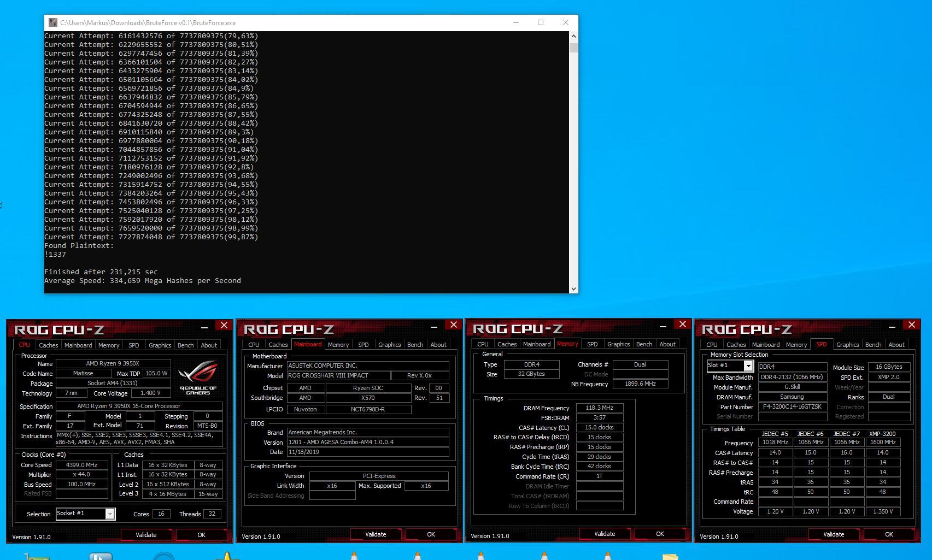Click Part Number F4-3200C14-16GTZSK field

coord(792,406)
